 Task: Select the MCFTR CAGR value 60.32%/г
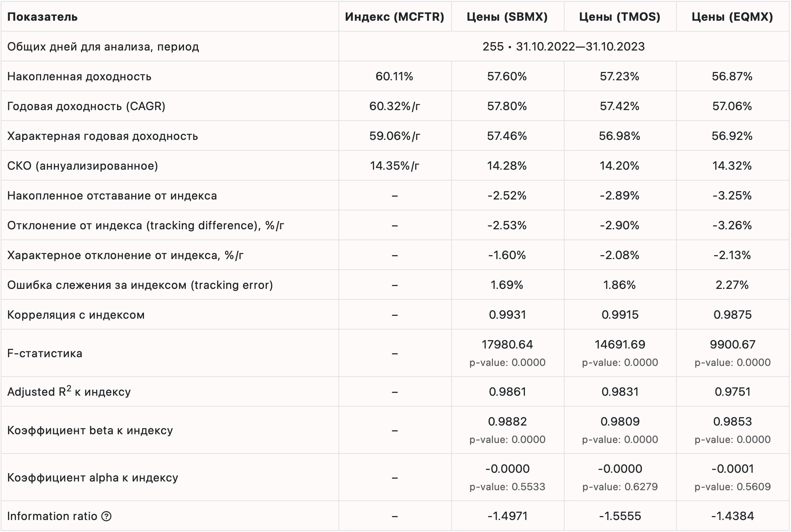(394, 106)
